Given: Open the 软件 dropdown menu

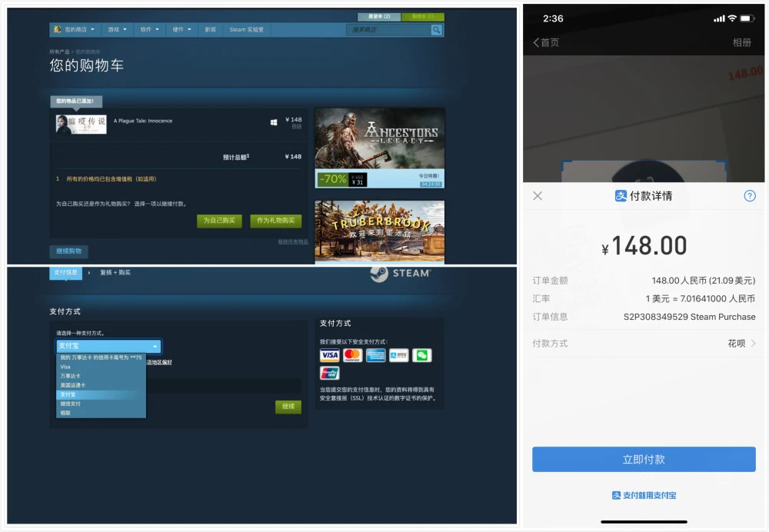Looking at the screenshot, I should click(x=150, y=29).
